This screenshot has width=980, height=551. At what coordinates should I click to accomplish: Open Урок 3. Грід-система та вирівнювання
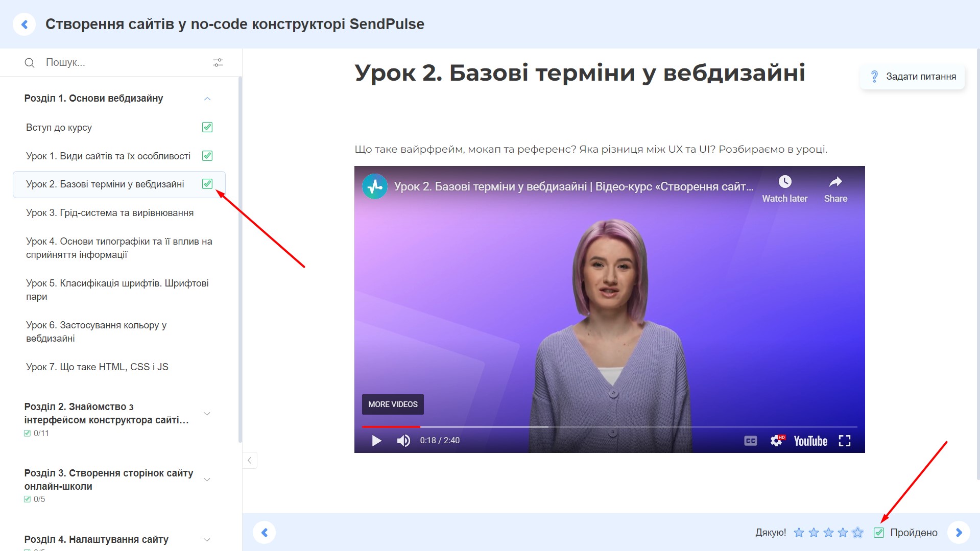tap(110, 213)
